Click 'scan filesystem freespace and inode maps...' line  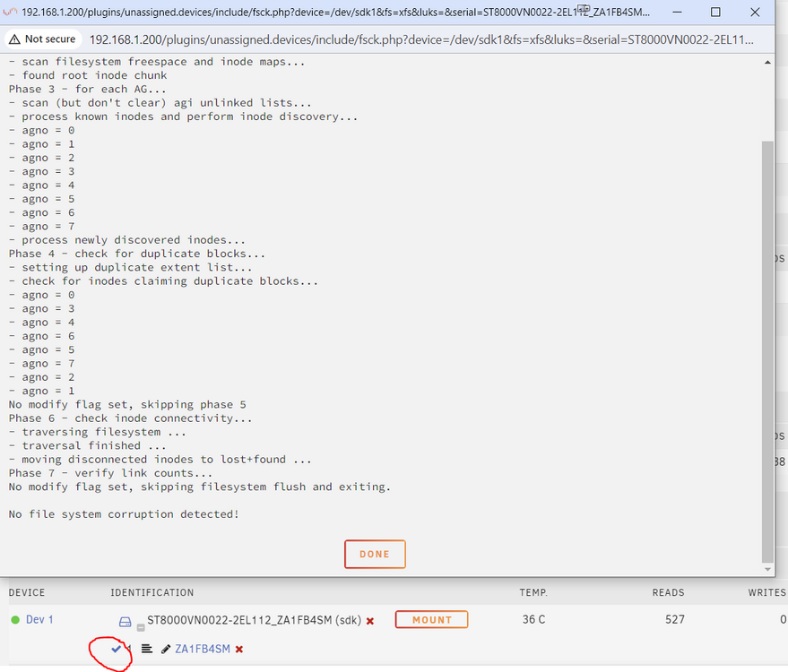157,62
